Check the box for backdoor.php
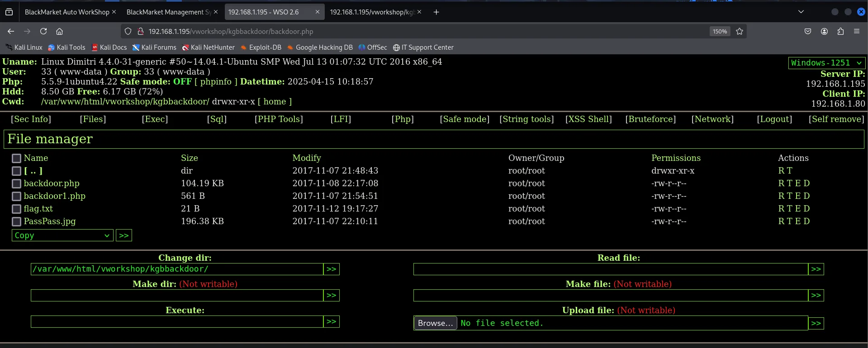868x348 pixels. (17, 183)
